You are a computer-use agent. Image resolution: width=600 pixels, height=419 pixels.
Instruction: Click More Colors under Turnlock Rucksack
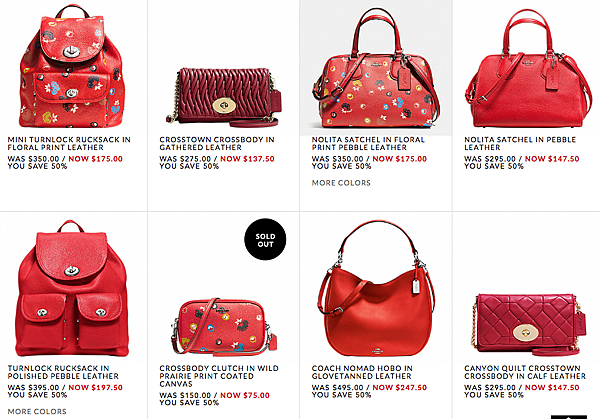tap(37, 412)
